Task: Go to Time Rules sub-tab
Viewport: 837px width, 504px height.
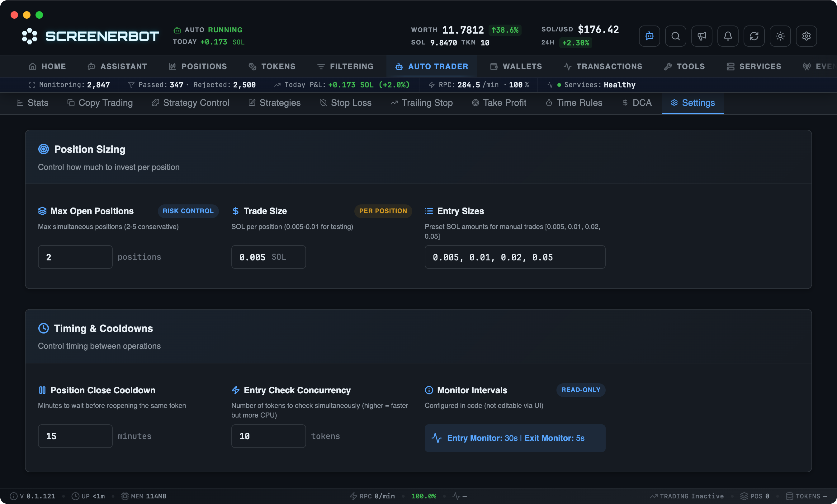Action: point(574,103)
